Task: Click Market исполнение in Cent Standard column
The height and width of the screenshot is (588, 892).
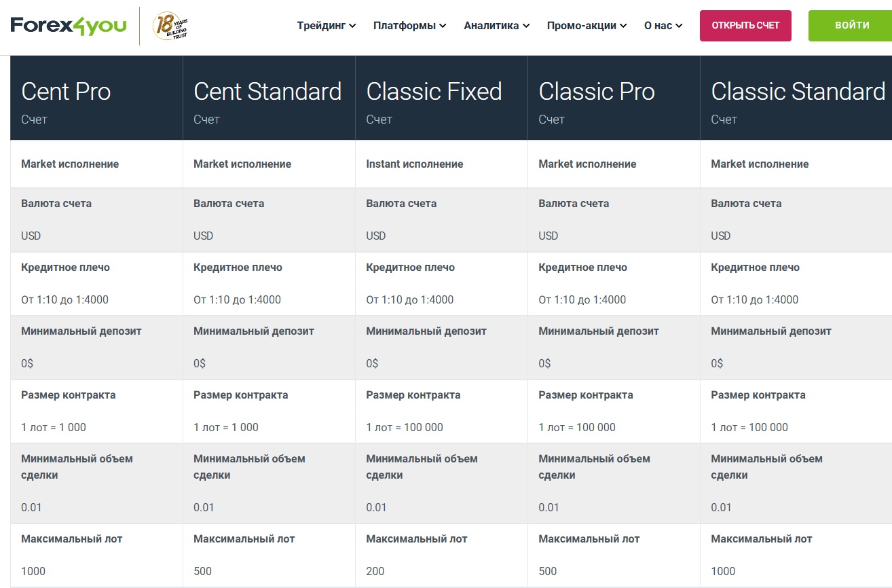Action: coord(242,164)
